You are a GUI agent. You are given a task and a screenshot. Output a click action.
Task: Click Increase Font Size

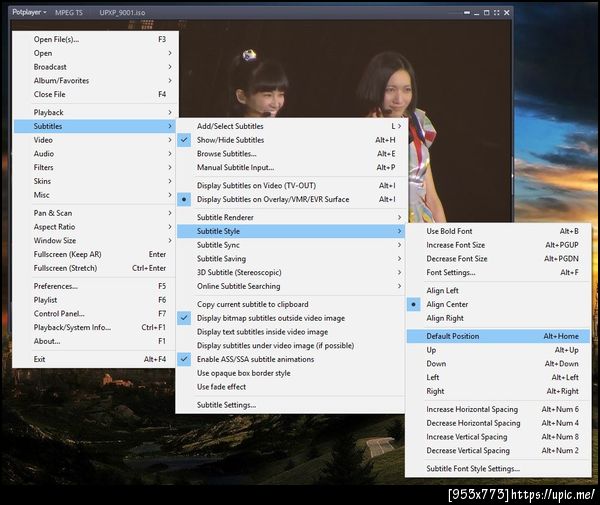498,245
